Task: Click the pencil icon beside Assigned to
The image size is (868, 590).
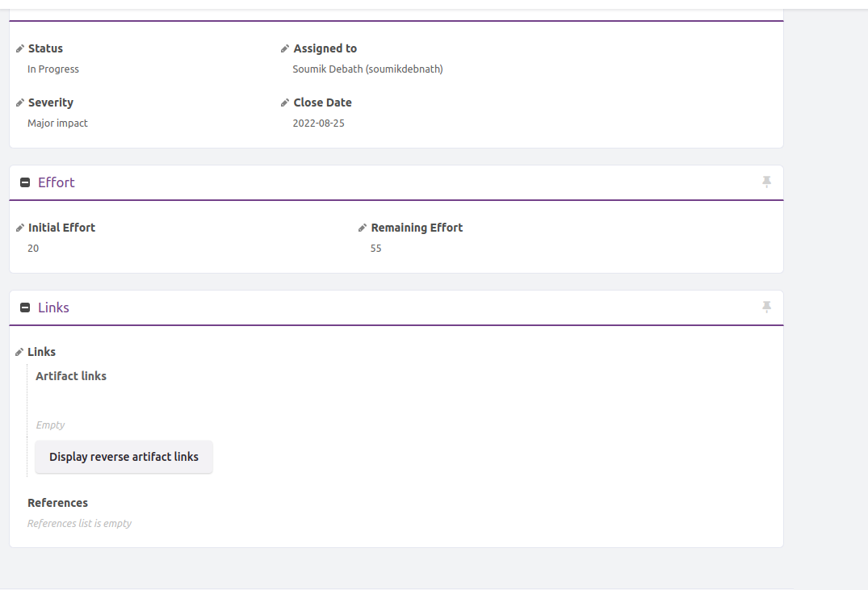Action: coord(284,48)
